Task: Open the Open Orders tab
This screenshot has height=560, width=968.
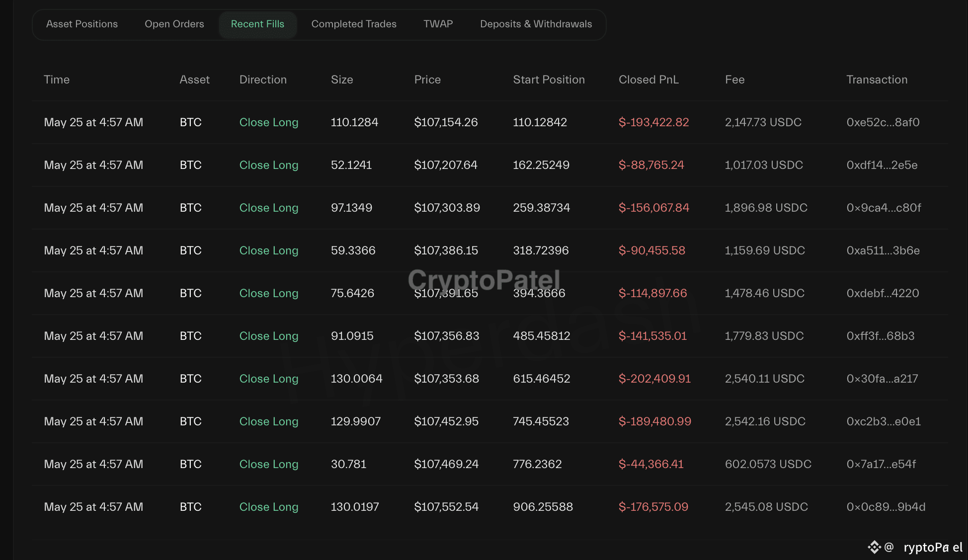Action: point(174,24)
